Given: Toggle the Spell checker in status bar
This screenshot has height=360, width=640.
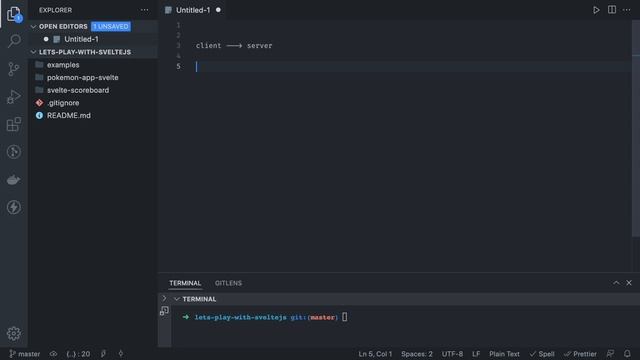Looking at the screenshot, I should coord(542,354).
